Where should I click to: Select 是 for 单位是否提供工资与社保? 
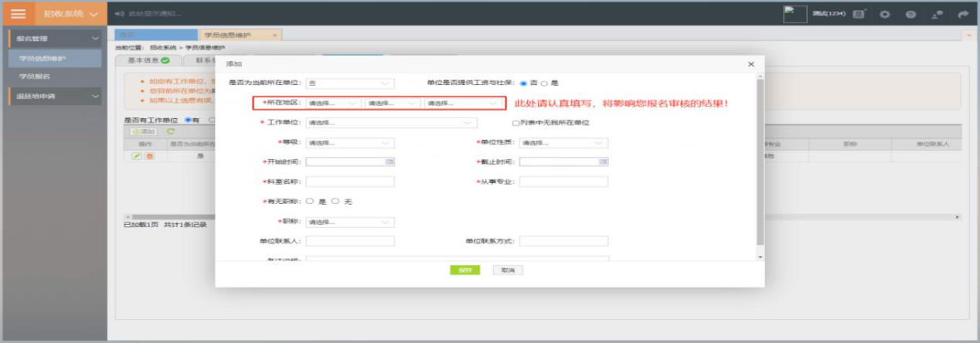pos(544,83)
